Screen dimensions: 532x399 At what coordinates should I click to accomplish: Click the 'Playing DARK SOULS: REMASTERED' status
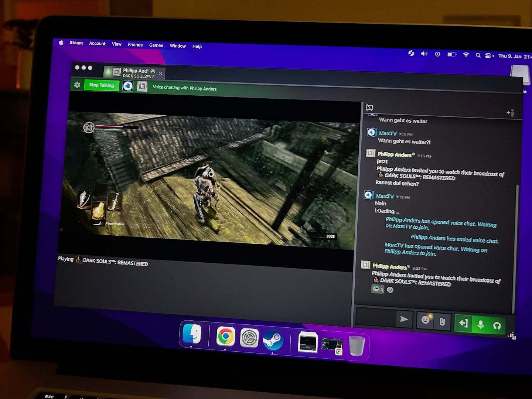103,261
